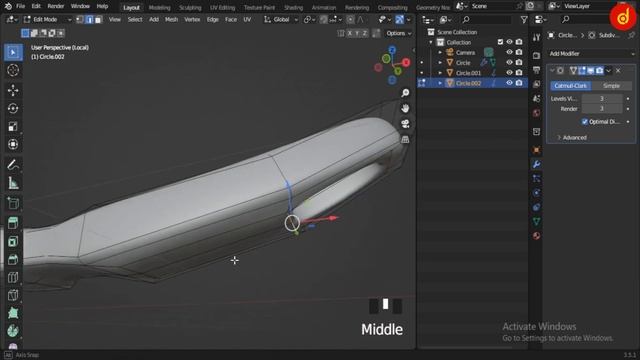This screenshot has width=640, height=360.
Task: Remove the Subdivision modifier with X
Action: 618,71
